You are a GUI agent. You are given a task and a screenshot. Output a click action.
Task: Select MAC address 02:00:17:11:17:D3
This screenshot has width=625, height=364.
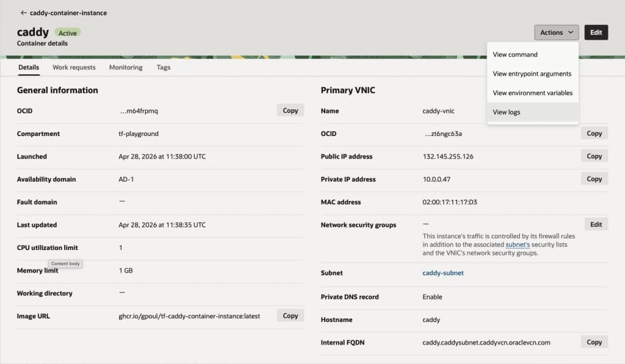pos(450,202)
